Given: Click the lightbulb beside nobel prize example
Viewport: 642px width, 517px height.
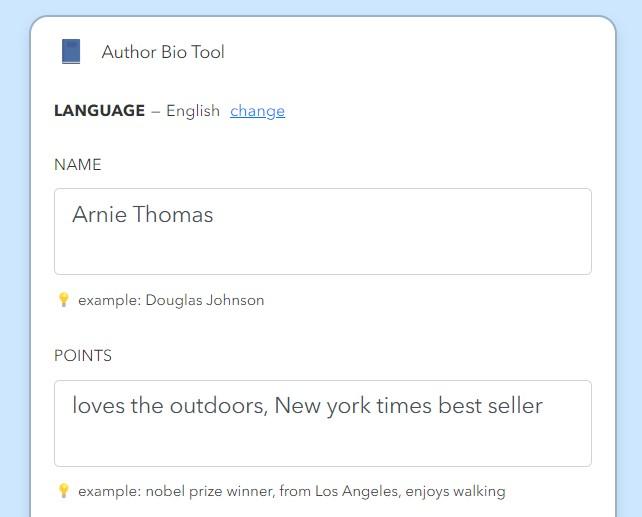Looking at the screenshot, I should tap(63, 491).
